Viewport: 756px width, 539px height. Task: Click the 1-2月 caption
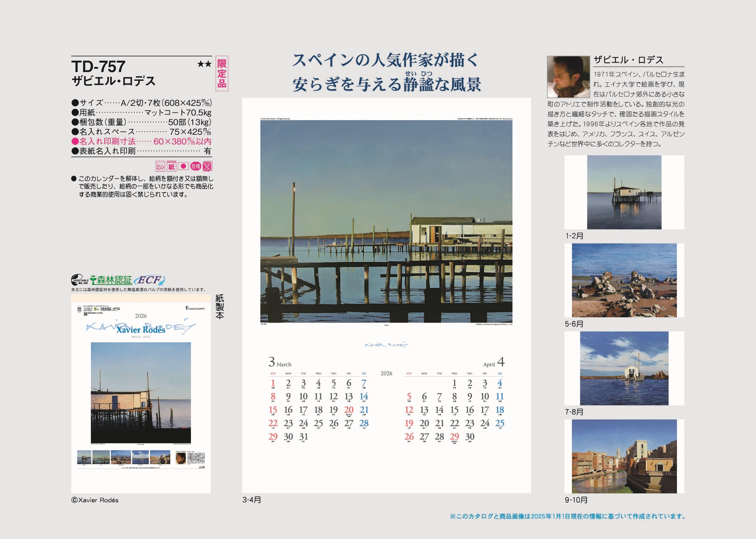coord(575,236)
